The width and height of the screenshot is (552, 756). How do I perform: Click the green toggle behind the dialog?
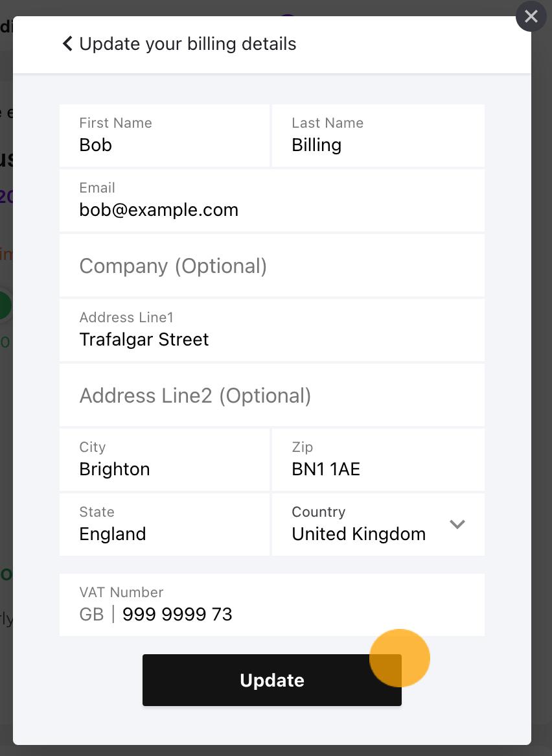coord(6,305)
